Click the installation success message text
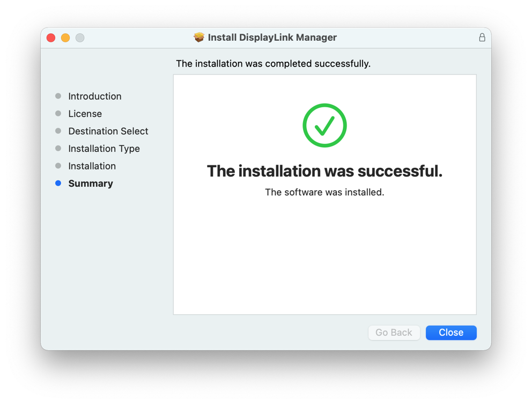532x404 pixels. pyautogui.click(x=324, y=171)
